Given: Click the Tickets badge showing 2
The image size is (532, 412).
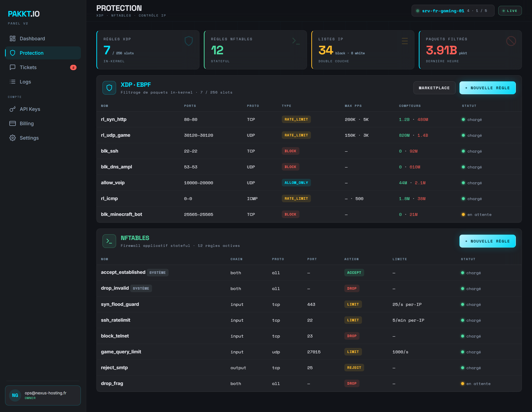Looking at the screenshot, I should 73,67.
